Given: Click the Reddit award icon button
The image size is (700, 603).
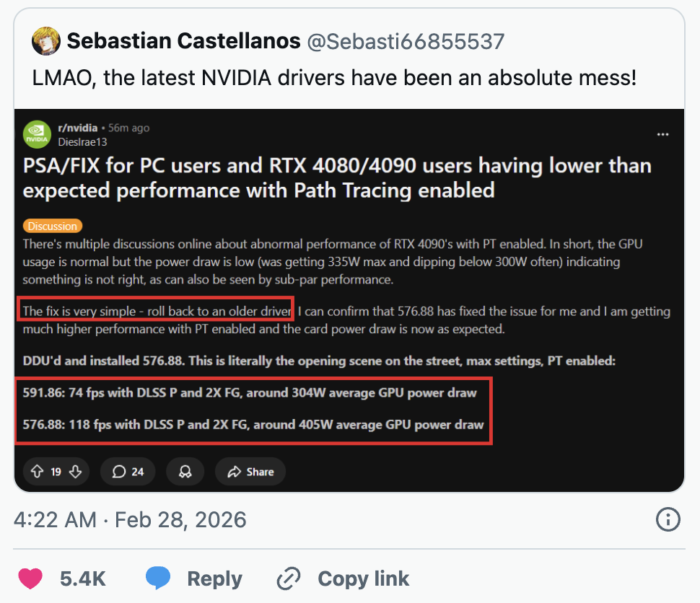Looking at the screenshot, I should pos(185,472).
